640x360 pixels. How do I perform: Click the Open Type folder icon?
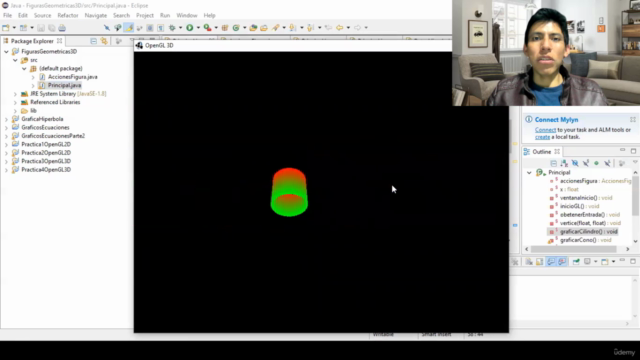(x=253, y=28)
